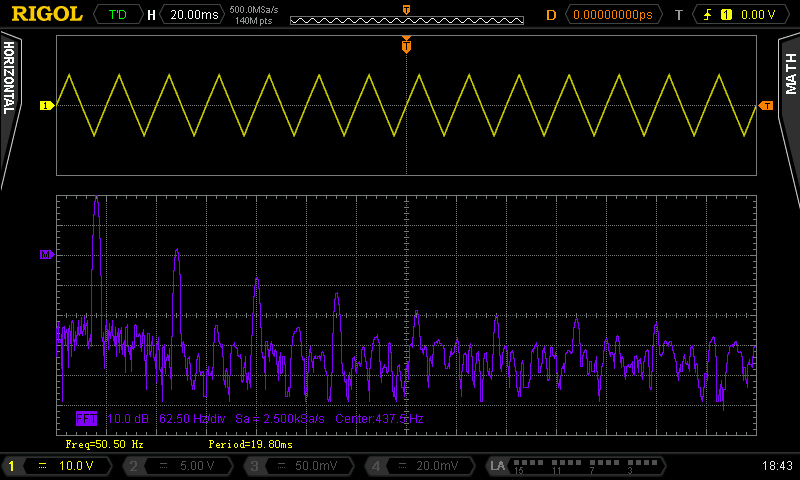Click the 18:43 clock display
This screenshot has height=480, width=800.
click(x=777, y=465)
